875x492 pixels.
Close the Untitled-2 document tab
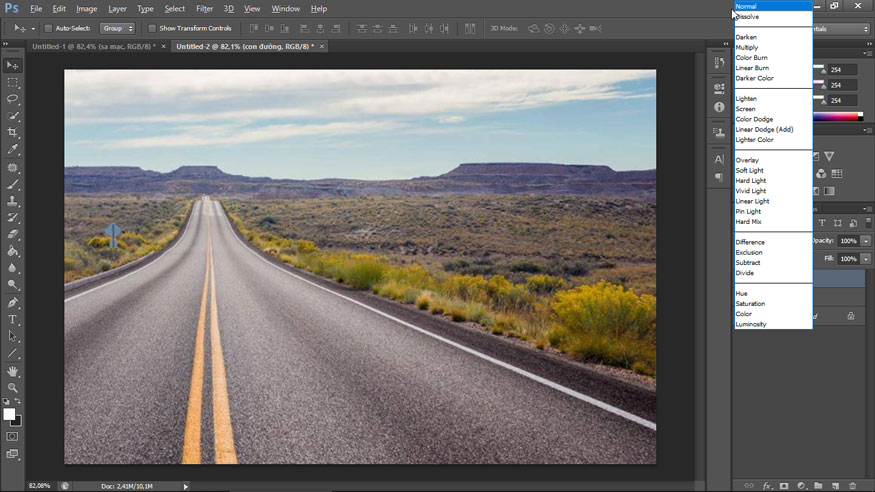(x=322, y=46)
